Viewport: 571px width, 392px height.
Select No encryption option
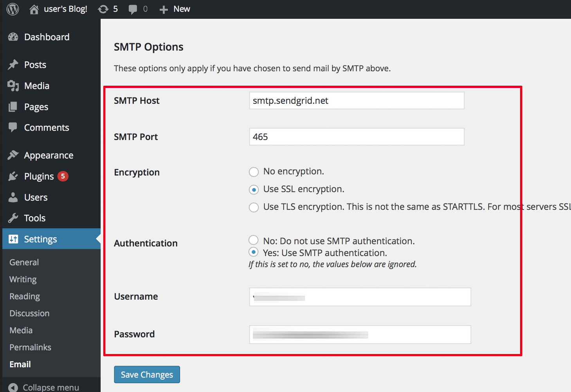point(254,172)
